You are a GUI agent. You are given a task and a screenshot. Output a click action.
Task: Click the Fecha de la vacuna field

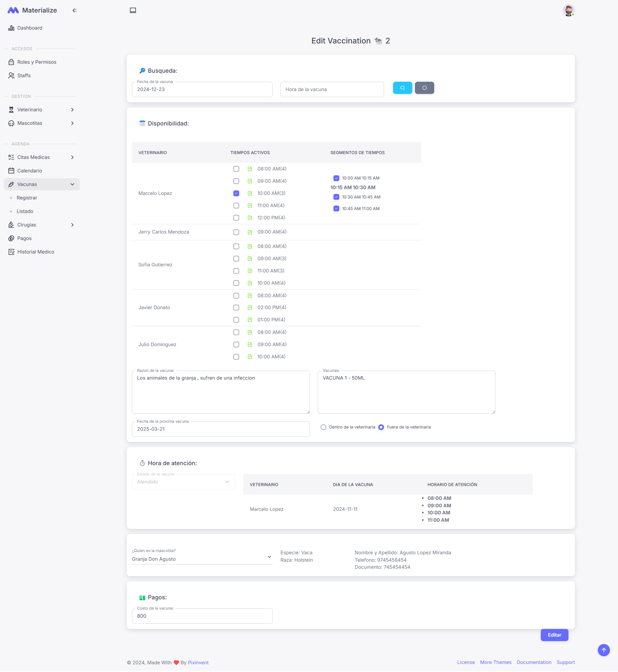202,89
